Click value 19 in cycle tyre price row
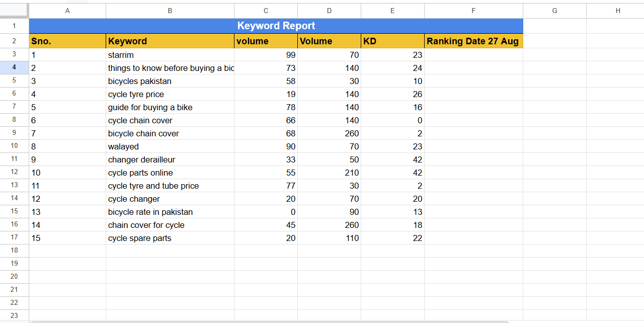 [x=266, y=94]
